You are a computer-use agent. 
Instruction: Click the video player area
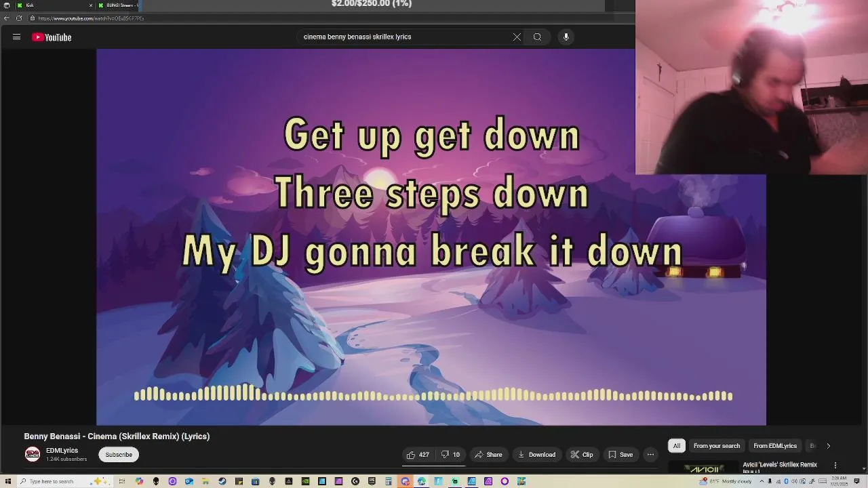tap(431, 237)
